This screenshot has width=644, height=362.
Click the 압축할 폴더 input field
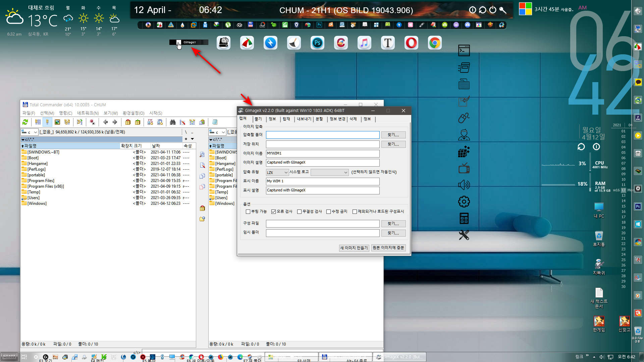click(x=323, y=135)
